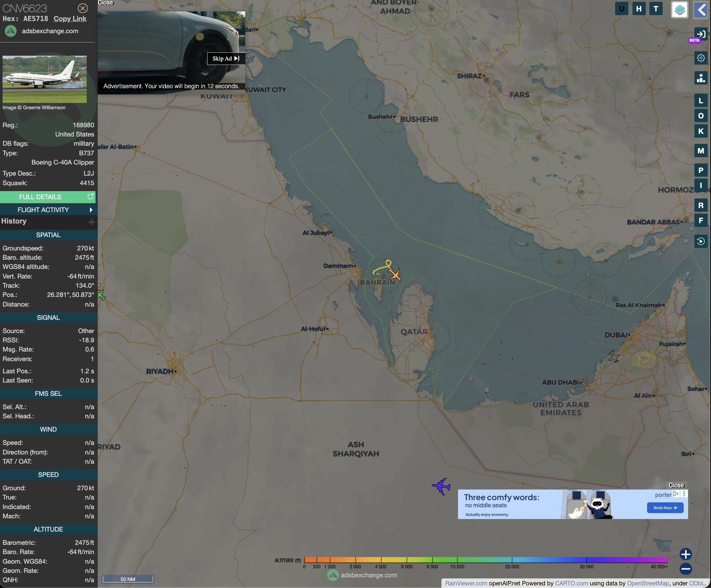The height and width of the screenshot is (588, 711).
Task: Click the CNV6623 callsign title
Action: coord(25,8)
